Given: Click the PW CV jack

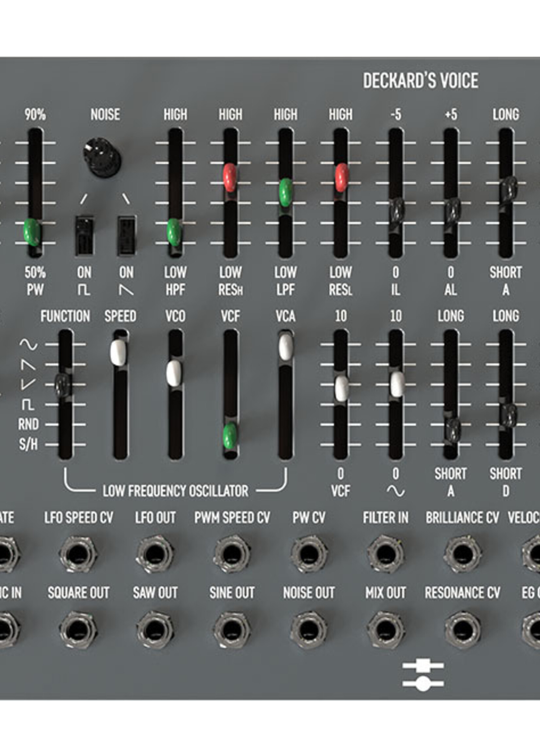Looking at the screenshot, I should tap(309, 554).
